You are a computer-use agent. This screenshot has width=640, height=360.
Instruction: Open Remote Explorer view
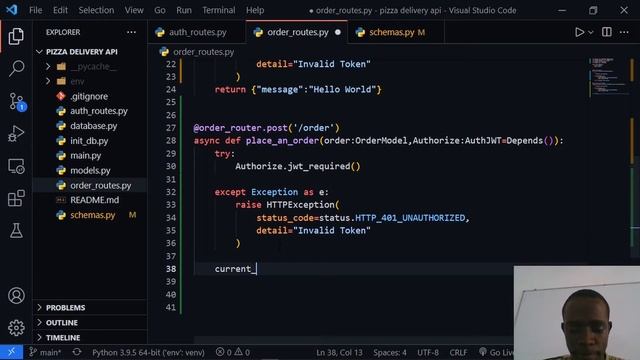tap(16, 166)
